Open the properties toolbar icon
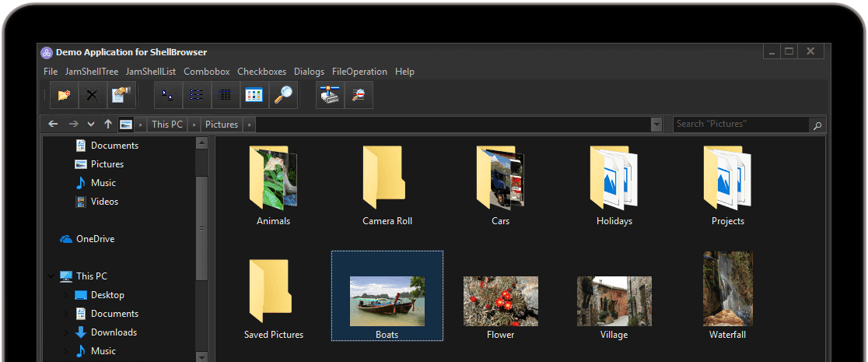Viewport: 868px width, 362px height. [121, 95]
